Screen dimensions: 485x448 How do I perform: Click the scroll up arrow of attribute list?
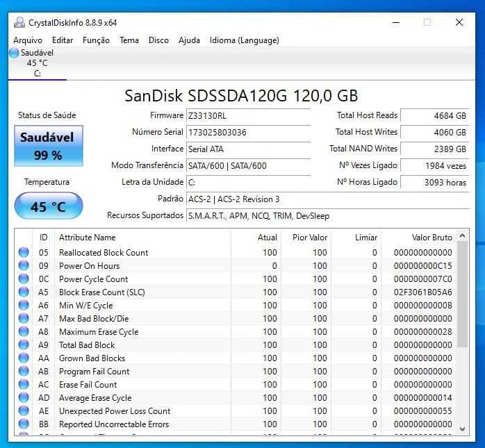(x=463, y=237)
